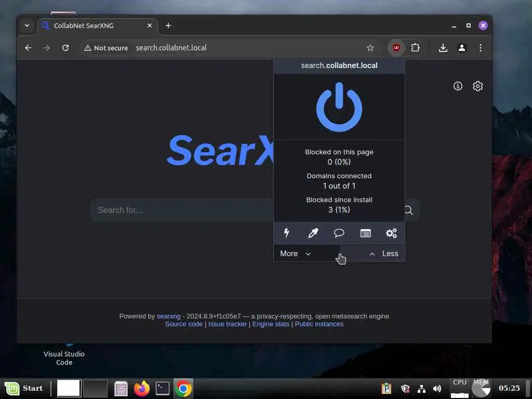Image resolution: width=532 pixels, height=399 pixels.
Task: Reload the page
Action: [x=65, y=48]
